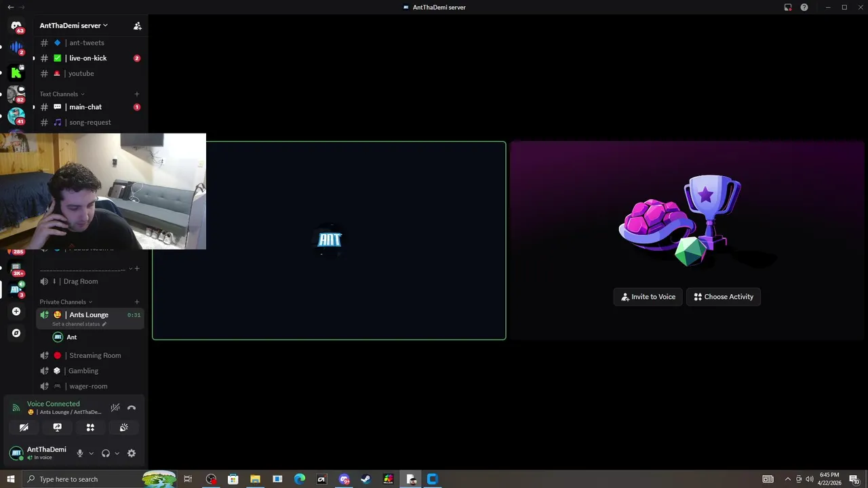Image resolution: width=868 pixels, height=488 pixels.
Task: Add channel in Text Channels category
Action: [137, 94]
